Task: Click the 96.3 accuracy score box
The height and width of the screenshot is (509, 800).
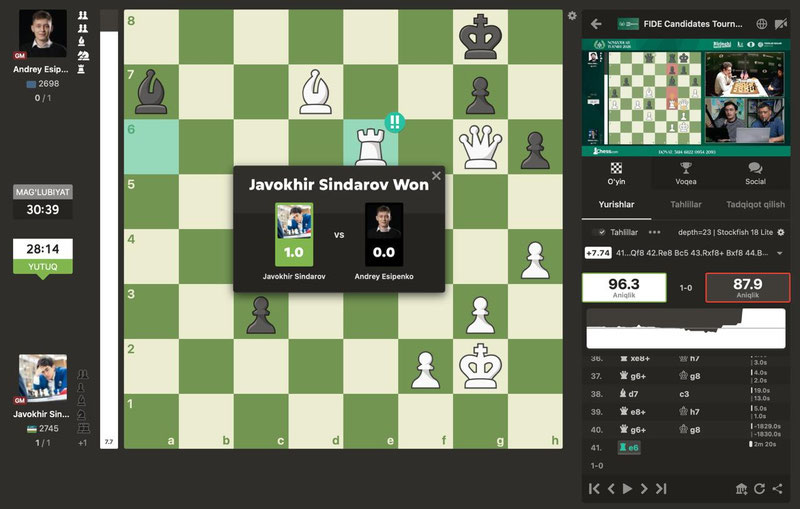Action: pyautogui.click(x=624, y=287)
